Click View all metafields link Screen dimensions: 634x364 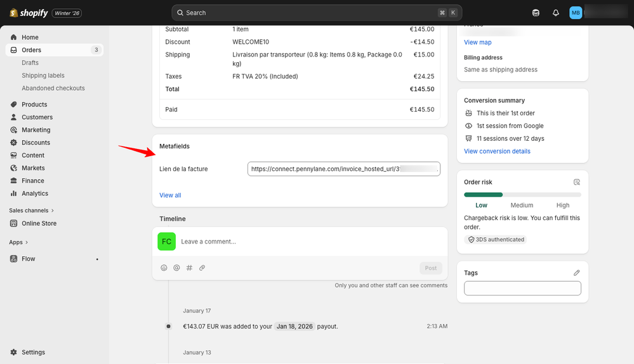(x=170, y=195)
